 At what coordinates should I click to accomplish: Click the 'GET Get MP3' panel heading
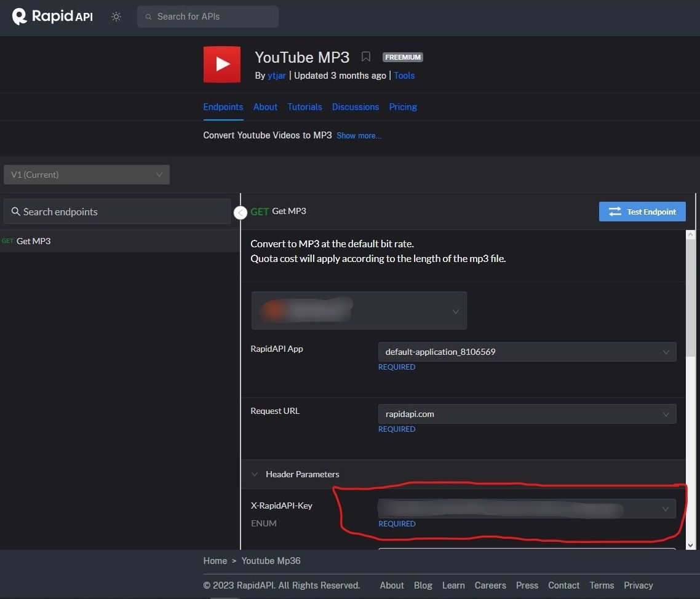(x=278, y=211)
